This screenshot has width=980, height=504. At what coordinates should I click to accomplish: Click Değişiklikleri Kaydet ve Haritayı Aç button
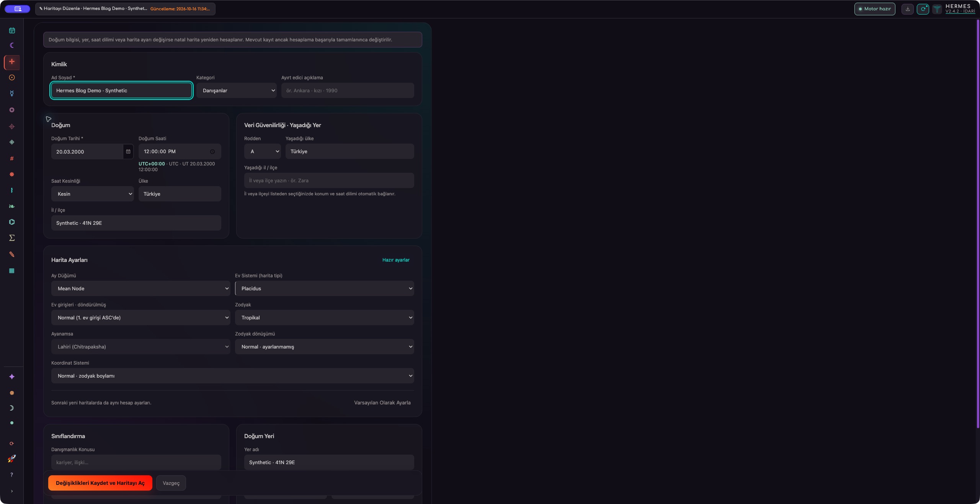(x=100, y=483)
